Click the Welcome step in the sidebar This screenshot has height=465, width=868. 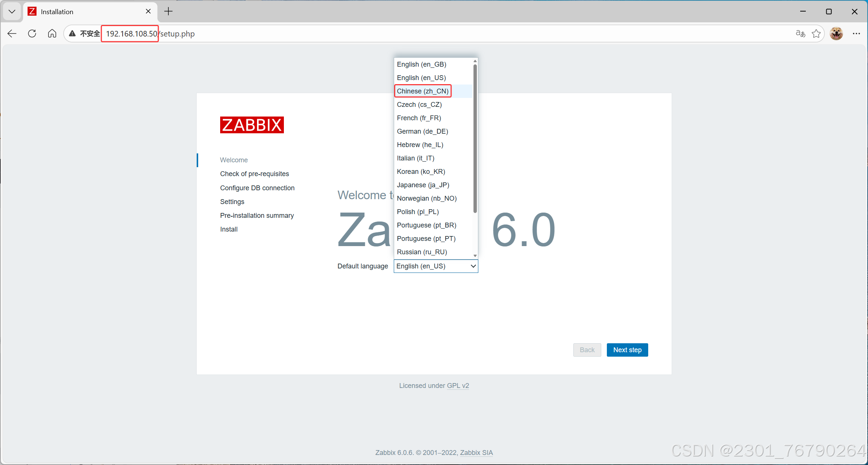coord(234,160)
